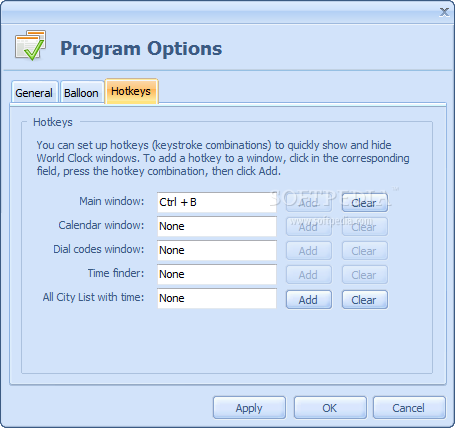Close the Program Options dialog
The height and width of the screenshot is (428, 455).
point(444,12)
